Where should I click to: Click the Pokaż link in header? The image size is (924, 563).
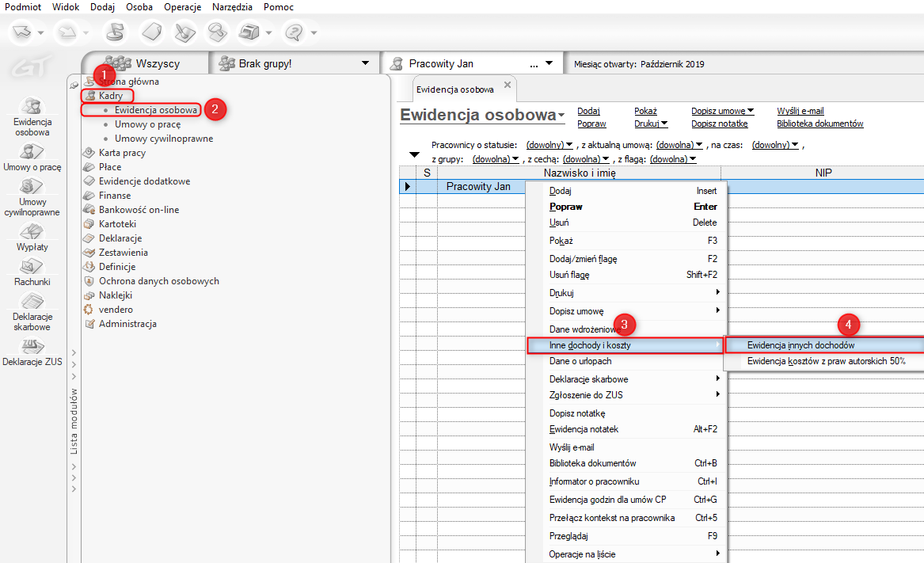pos(645,111)
